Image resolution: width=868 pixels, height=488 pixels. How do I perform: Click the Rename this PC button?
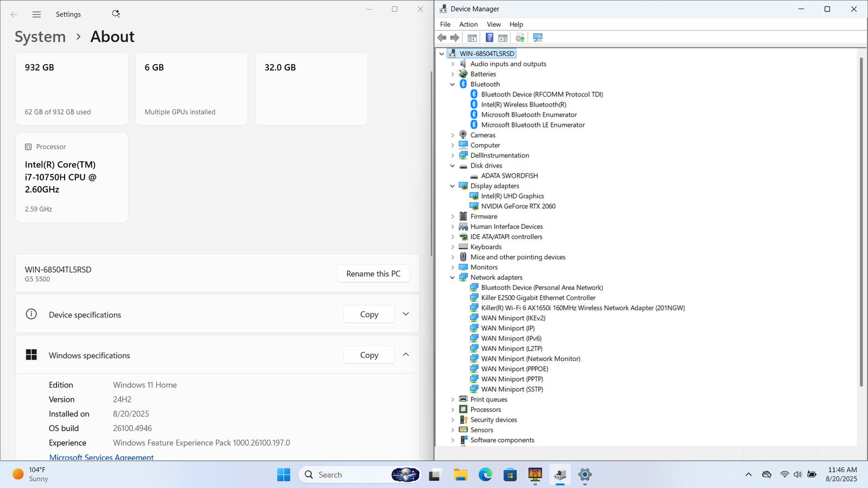[373, 274]
